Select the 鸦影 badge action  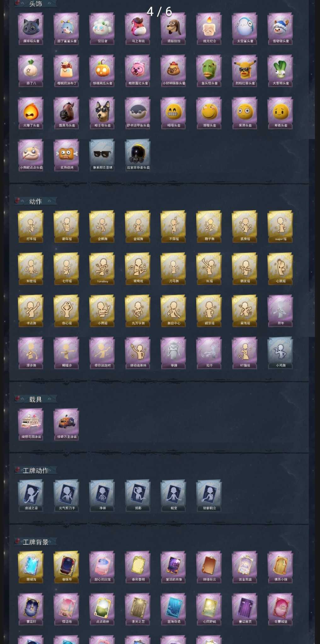(x=138, y=495)
